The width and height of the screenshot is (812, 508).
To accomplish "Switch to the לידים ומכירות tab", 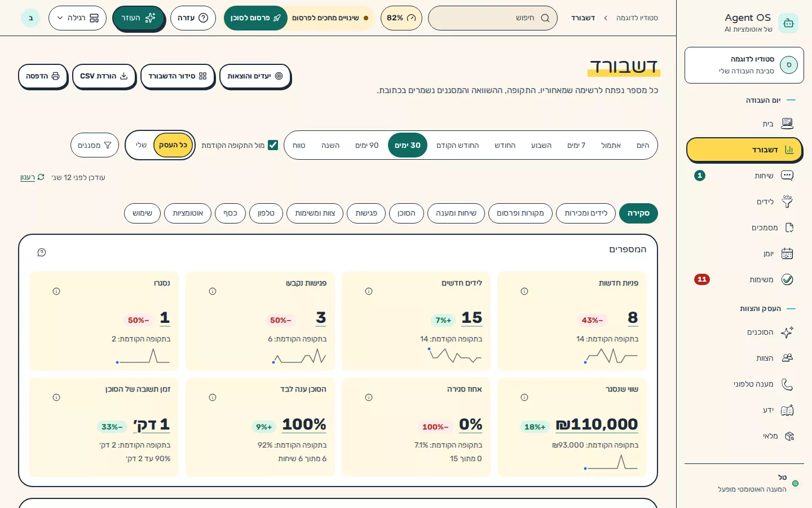I will [586, 213].
